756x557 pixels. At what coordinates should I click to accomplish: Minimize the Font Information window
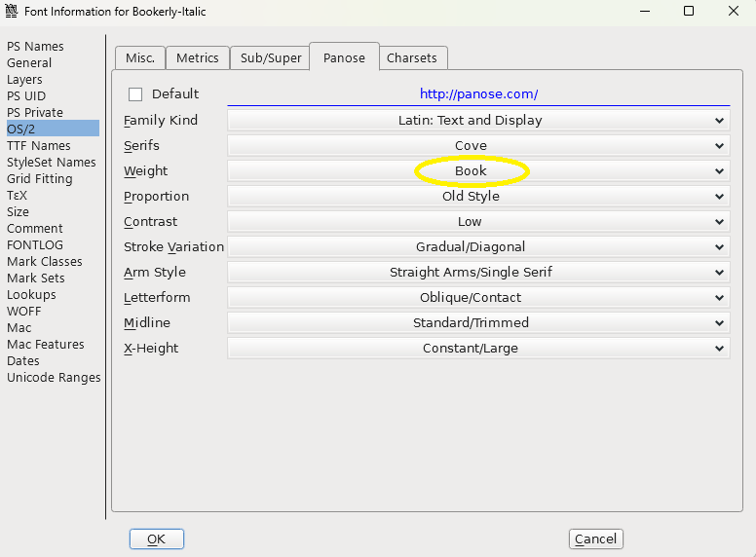(645, 11)
